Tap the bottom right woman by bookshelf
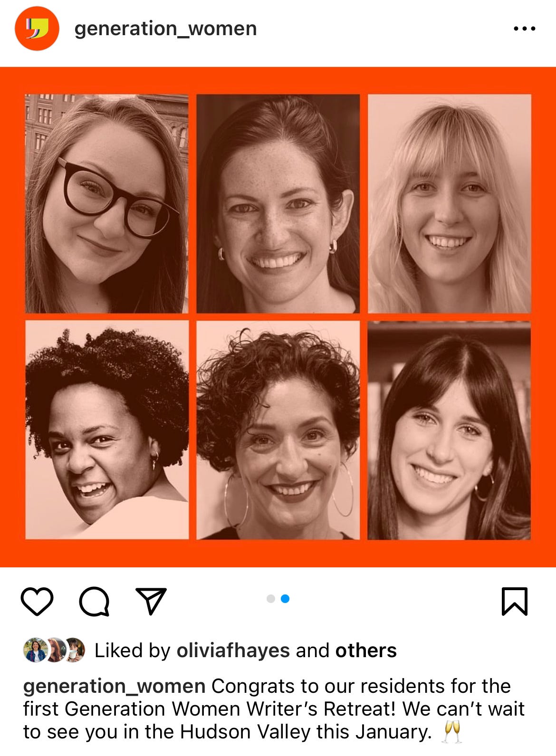Viewport: 556px width, 756px height. pos(450,430)
